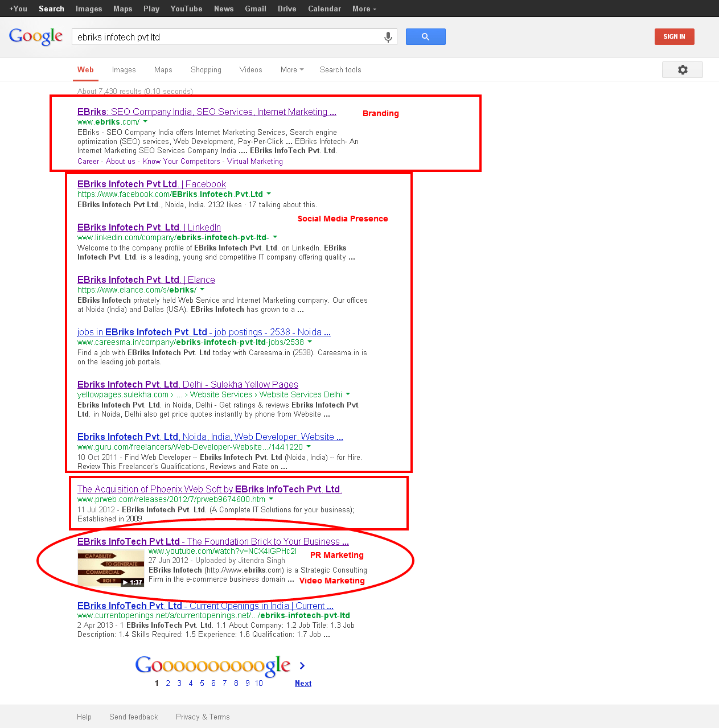This screenshot has width=719, height=728.
Task: Open Drive in the top bar
Action: click(287, 9)
